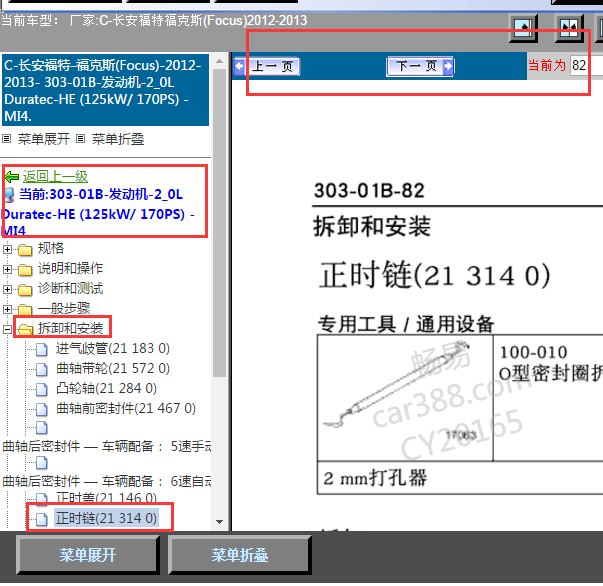Open 曲轴后密封件 6速自动 document

tap(107, 481)
